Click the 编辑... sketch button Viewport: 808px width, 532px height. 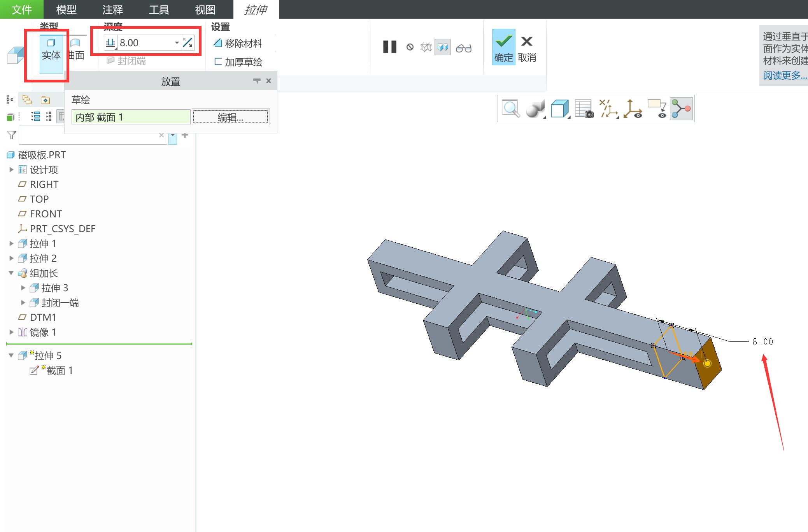231,117
